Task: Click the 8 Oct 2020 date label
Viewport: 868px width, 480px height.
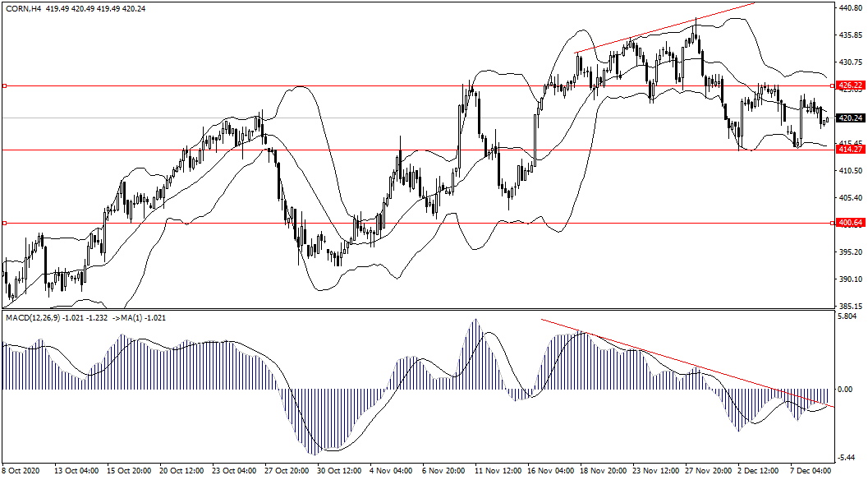Action: (x=21, y=471)
